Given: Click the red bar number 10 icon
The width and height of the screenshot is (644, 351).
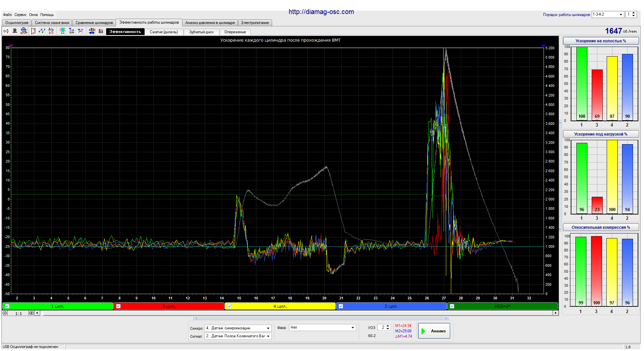Looking at the screenshot, I should [x=101, y=31].
